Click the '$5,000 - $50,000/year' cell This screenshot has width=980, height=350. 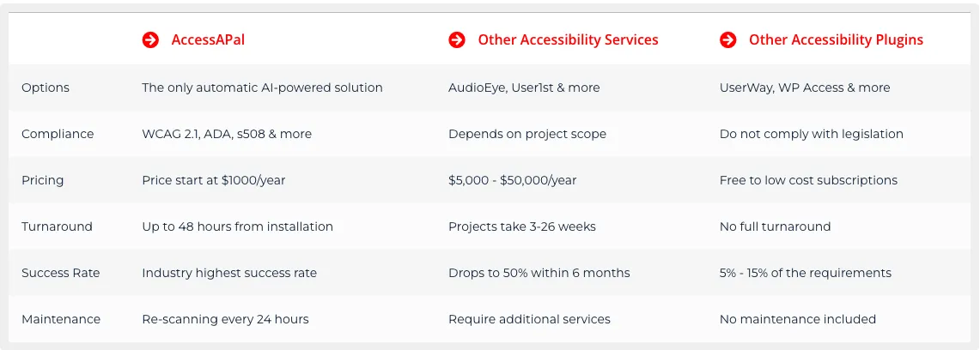click(513, 180)
